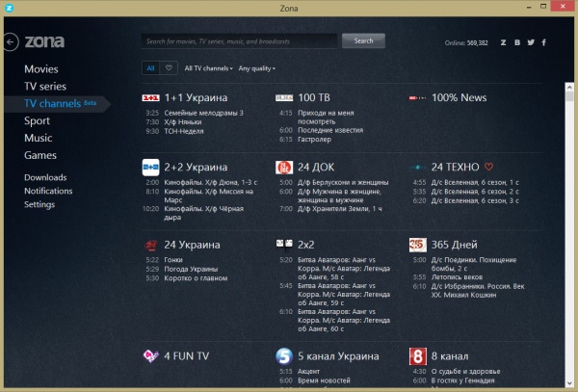The image size is (578, 392).
Task: Click program 'Коротко о главном' at 5:30
Action: coord(196,278)
